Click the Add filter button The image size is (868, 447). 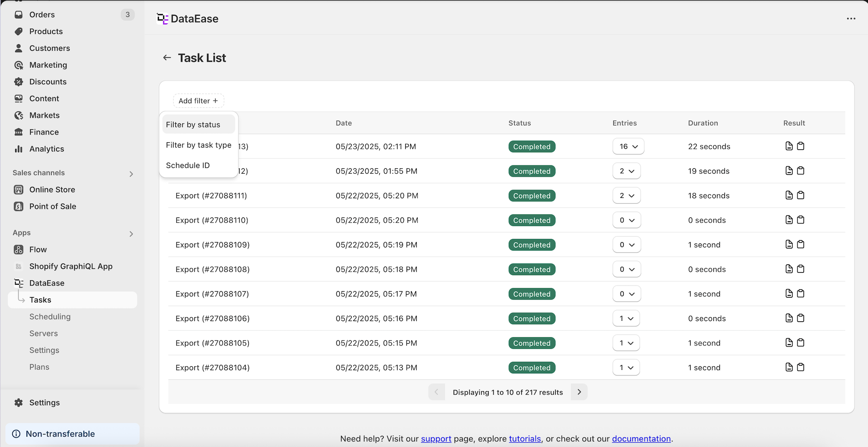[x=198, y=101]
